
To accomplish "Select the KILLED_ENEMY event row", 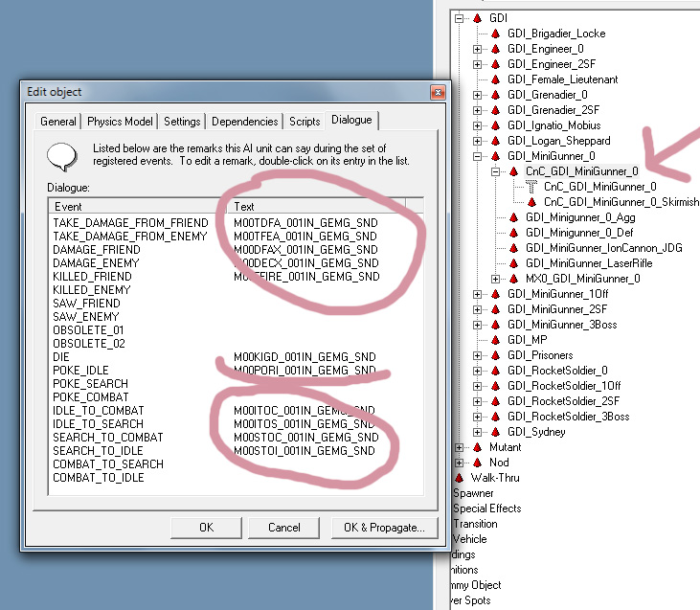I will pyautogui.click(x=92, y=290).
